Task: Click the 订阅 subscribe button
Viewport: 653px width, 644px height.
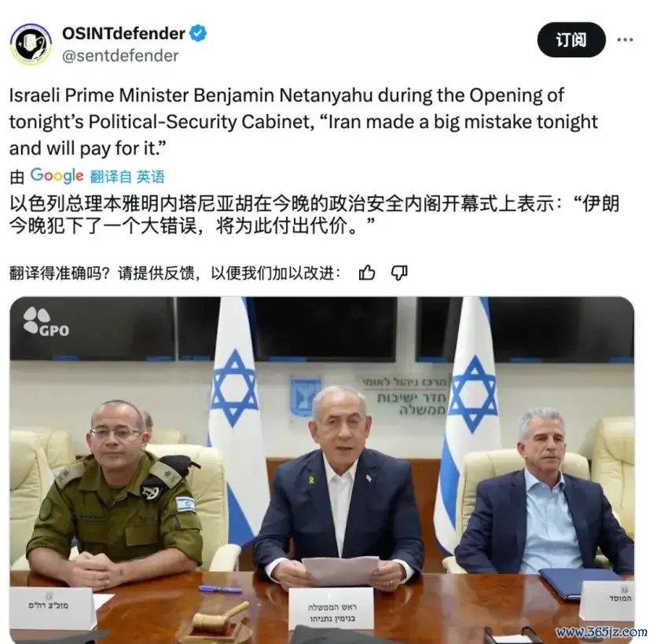Action: point(571,40)
